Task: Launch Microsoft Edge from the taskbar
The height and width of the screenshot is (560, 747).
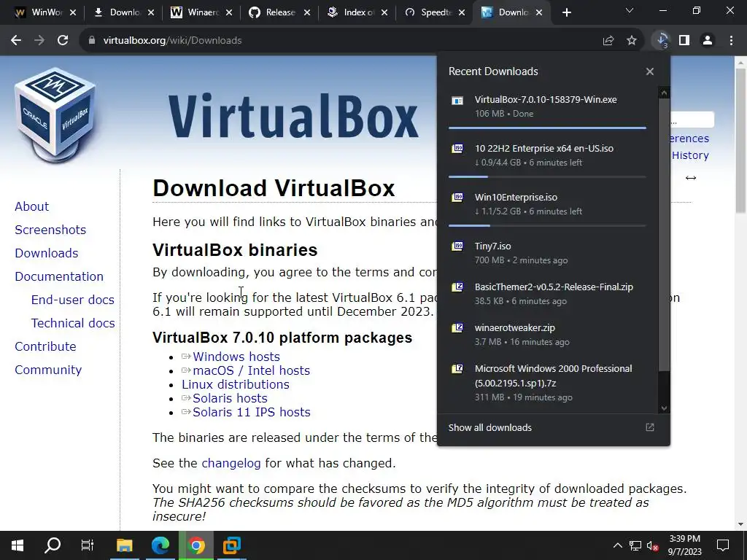Action: 160,545
